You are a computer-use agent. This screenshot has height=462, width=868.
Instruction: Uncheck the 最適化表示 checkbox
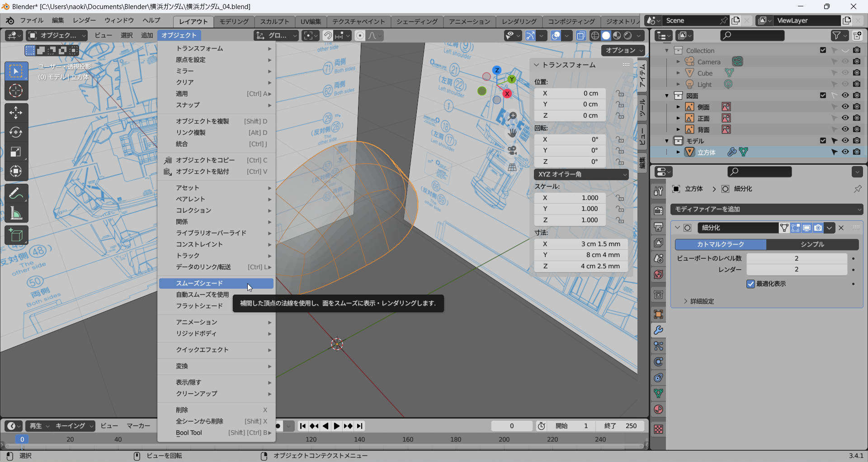(x=751, y=284)
